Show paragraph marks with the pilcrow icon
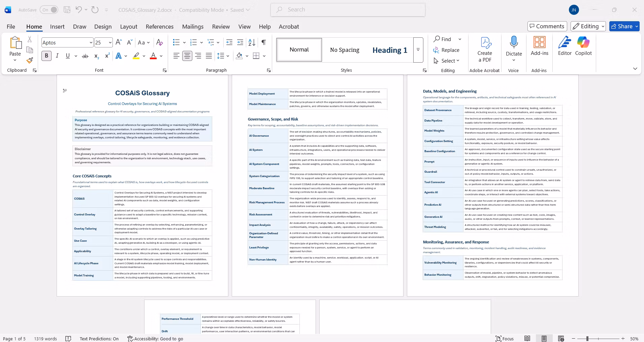 tap(264, 42)
